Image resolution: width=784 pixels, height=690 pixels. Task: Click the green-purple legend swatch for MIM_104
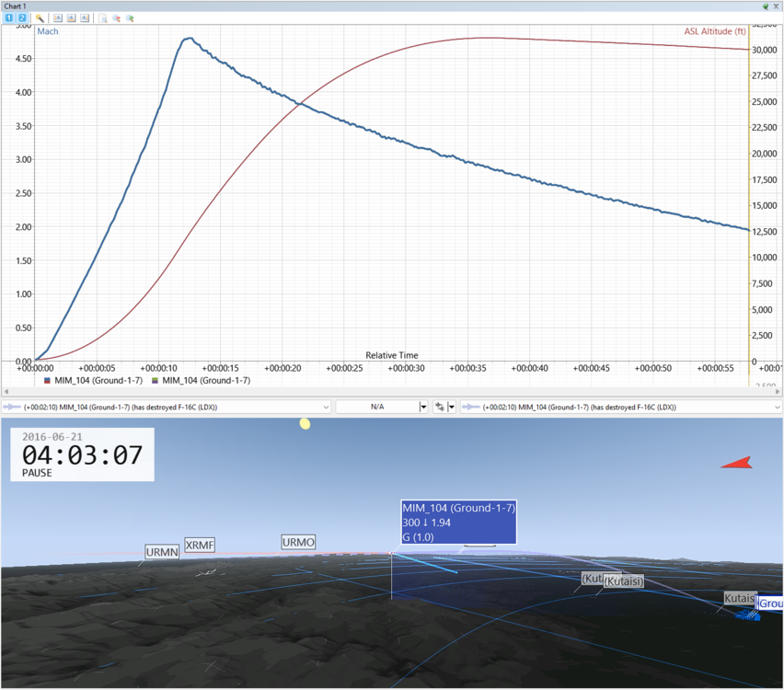coord(155,381)
